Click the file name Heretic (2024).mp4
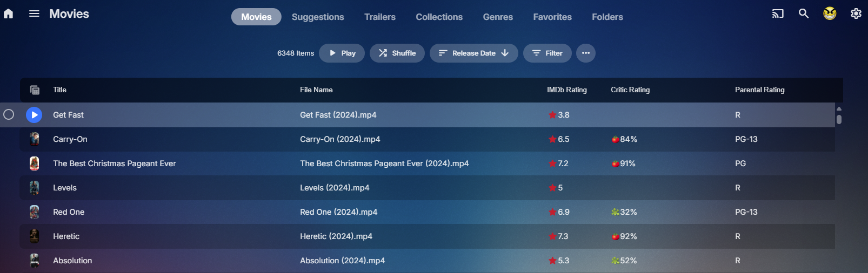The height and width of the screenshot is (273, 868). (x=336, y=236)
